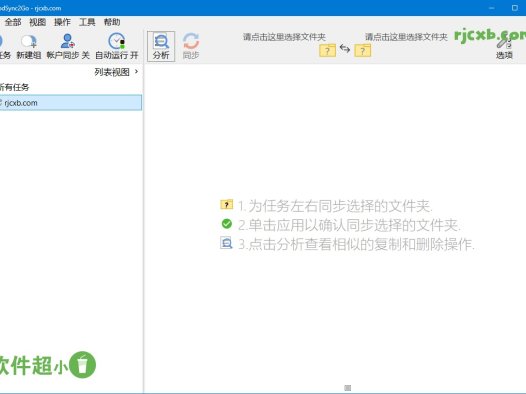Screen dimensions: 526x394
Task: Open the 帮助 menu
Action: click(x=112, y=22)
